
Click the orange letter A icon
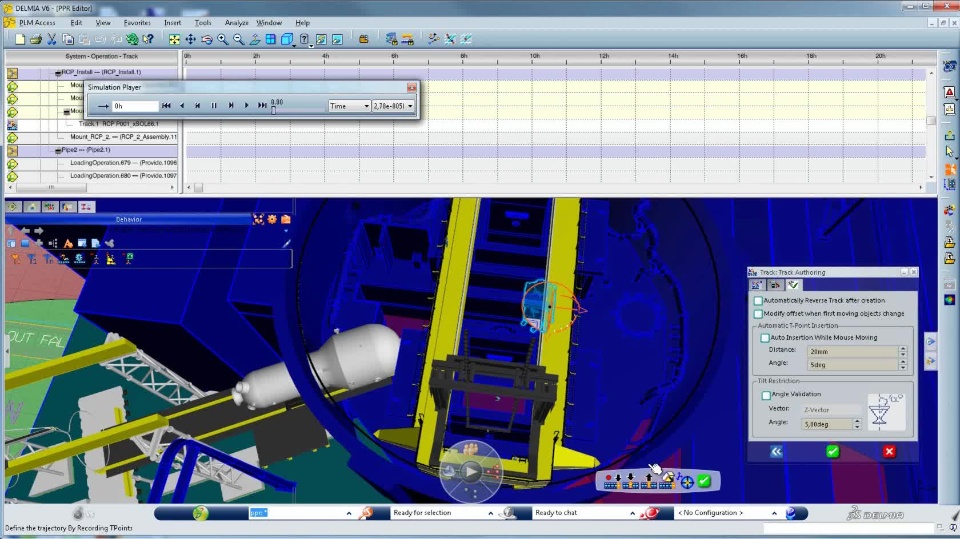(x=68, y=243)
